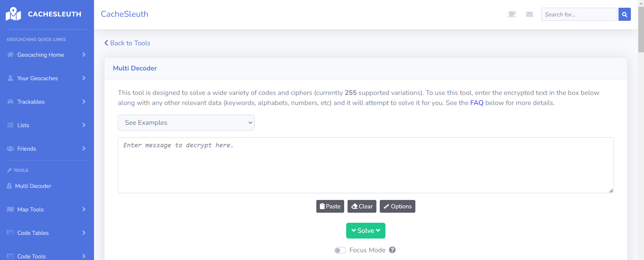
Task: Click the Trackables car icon
Action: point(10,102)
